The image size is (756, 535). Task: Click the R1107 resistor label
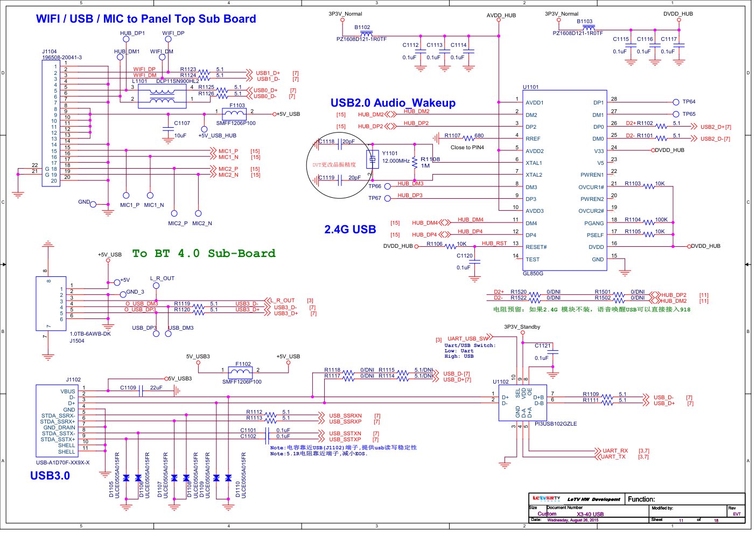453,136
